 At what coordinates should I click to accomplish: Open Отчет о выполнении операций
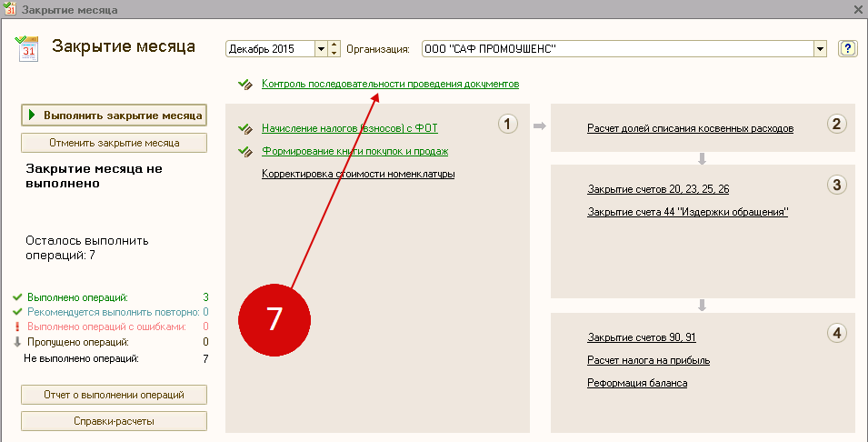point(114,395)
